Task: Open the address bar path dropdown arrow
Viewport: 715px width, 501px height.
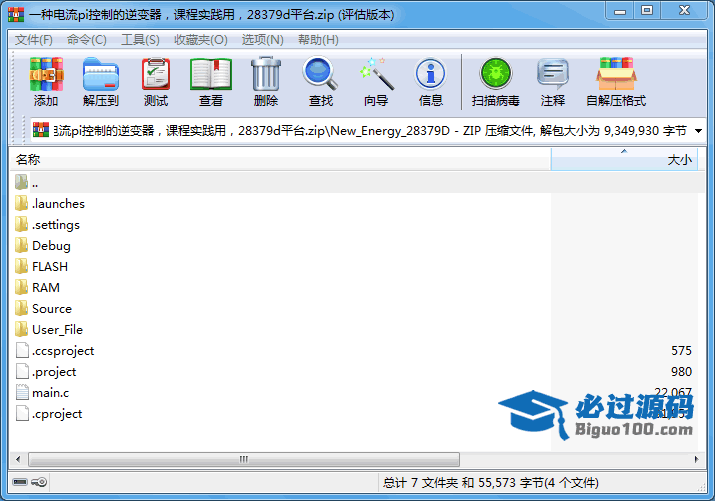Action: [698, 131]
